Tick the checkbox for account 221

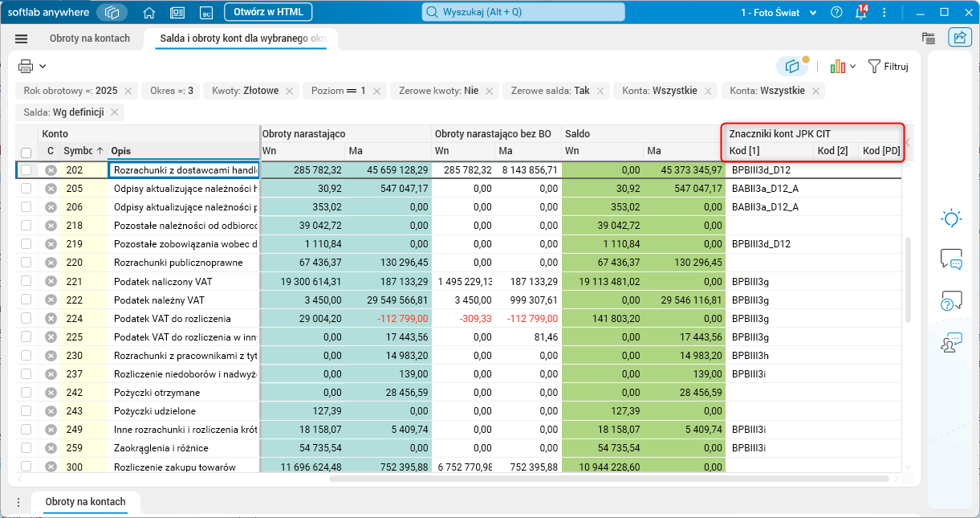pos(26,281)
